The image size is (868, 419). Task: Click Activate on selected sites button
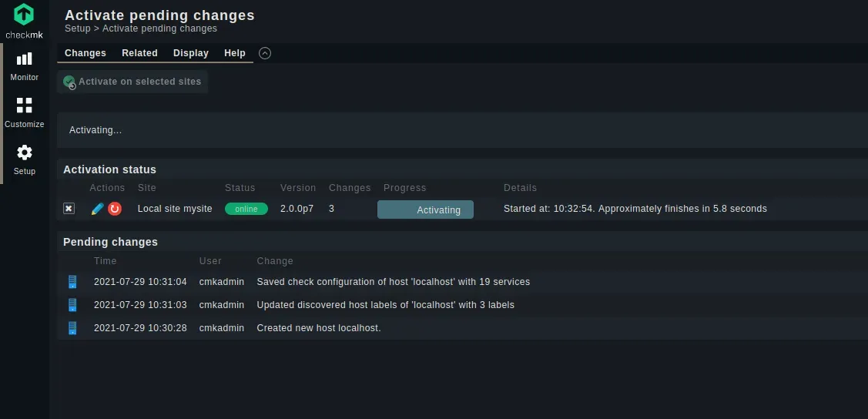(132, 82)
